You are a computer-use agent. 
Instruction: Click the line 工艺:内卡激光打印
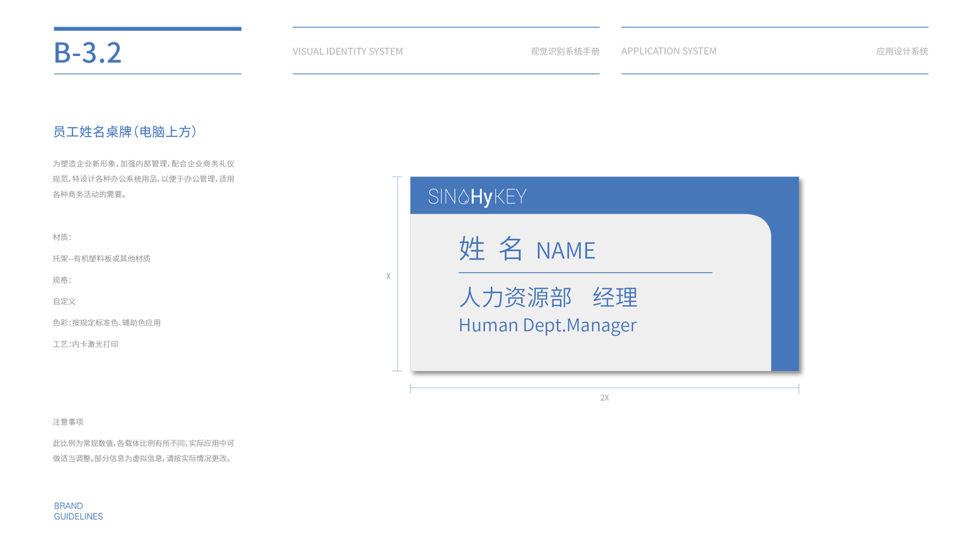pyautogui.click(x=85, y=344)
